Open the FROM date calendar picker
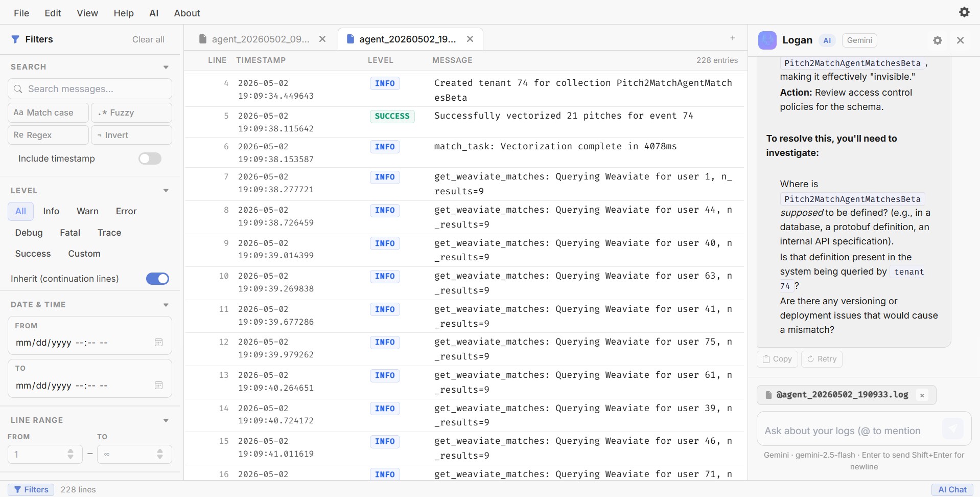980x497 pixels. tap(158, 343)
